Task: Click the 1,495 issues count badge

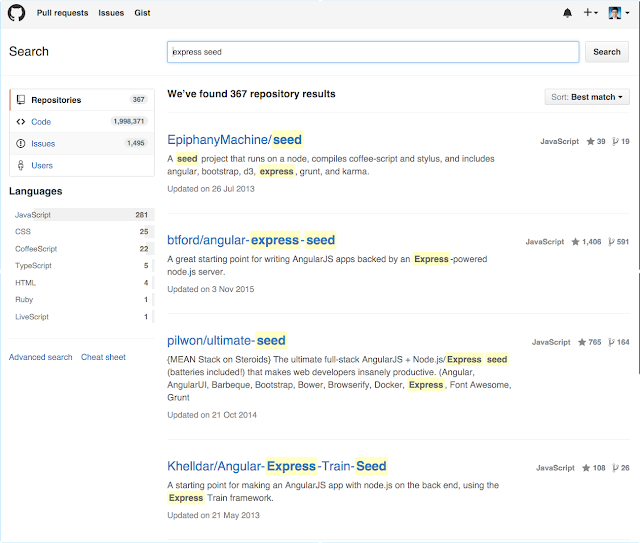Action: (x=136, y=143)
